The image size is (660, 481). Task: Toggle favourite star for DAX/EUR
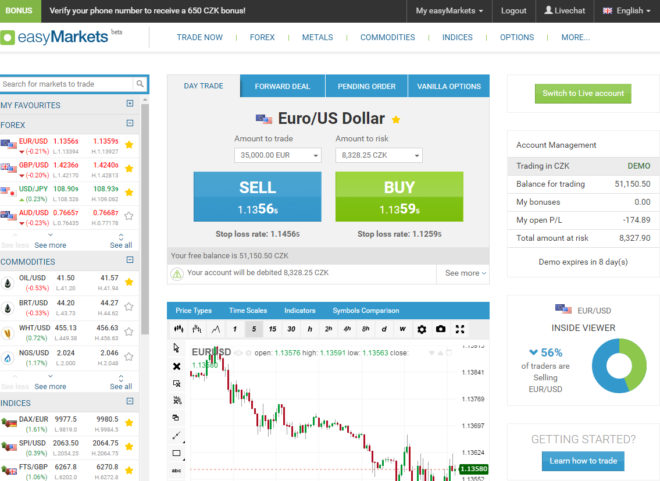point(129,423)
